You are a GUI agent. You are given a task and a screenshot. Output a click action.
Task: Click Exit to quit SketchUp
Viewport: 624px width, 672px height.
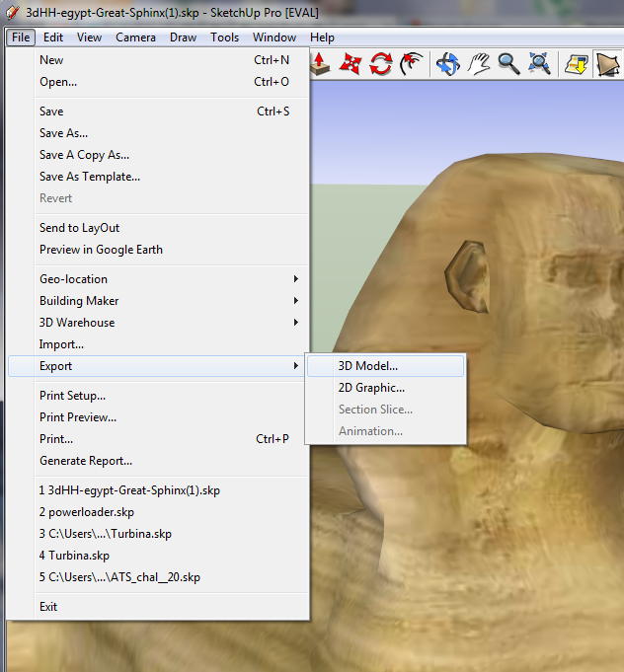tap(48, 607)
